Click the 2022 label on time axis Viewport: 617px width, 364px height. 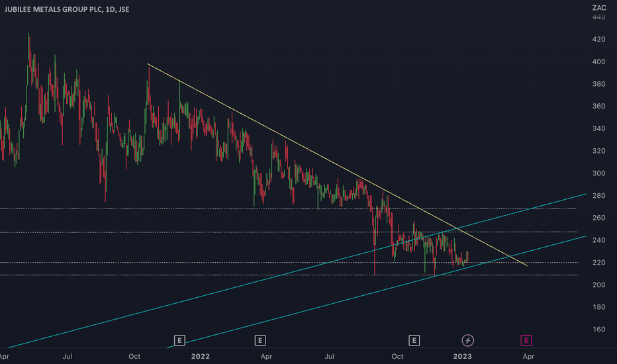tap(201, 357)
